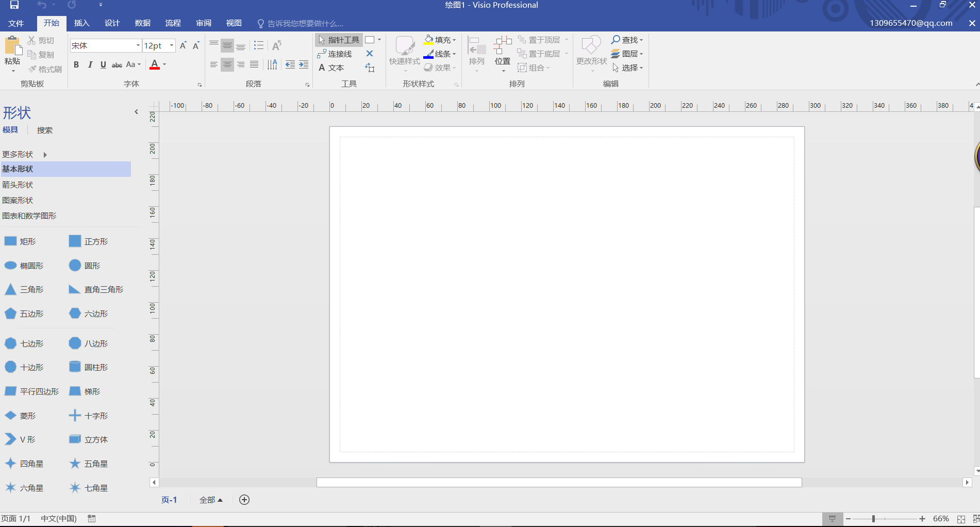Increase the paragraph indent
This screenshot has width=980, height=527.
pos(304,64)
